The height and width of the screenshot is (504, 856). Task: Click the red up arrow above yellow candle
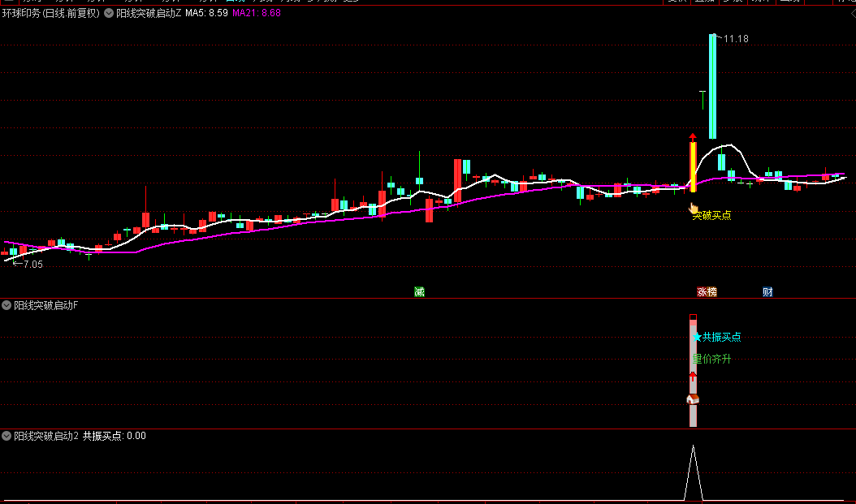pos(693,136)
